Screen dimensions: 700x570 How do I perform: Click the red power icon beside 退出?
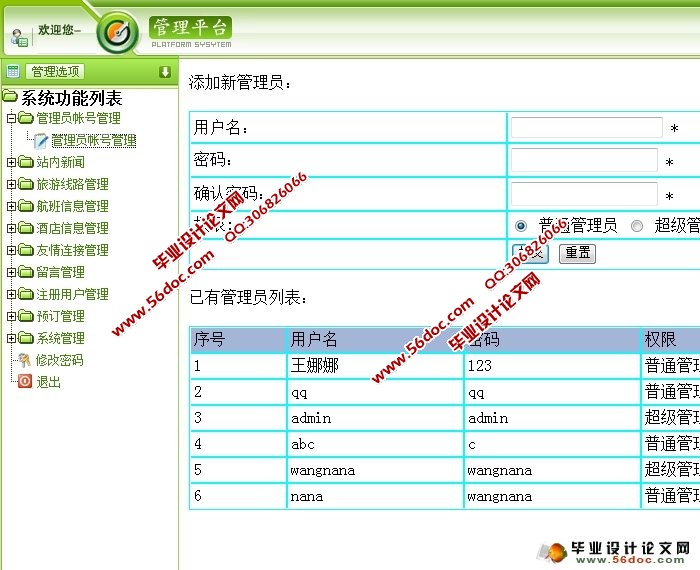click(x=25, y=381)
